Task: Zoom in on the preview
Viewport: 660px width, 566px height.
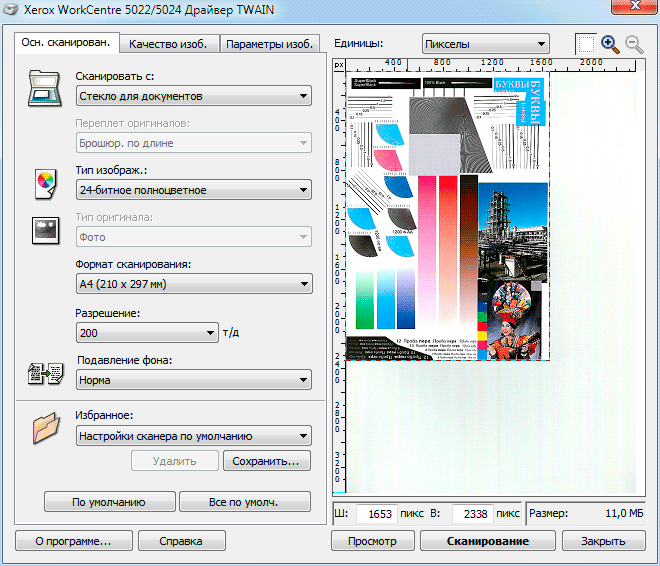Action: click(x=610, y=44)
